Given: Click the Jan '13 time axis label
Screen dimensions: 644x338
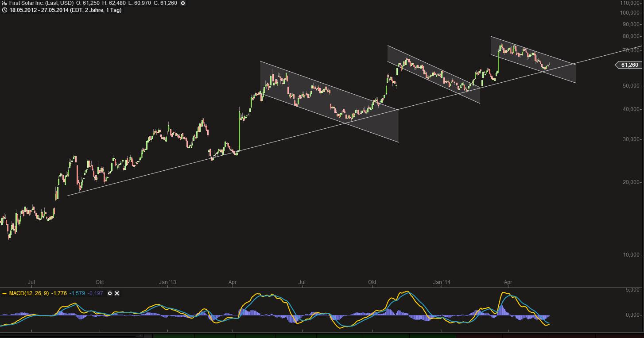Looking at the screenshot, I should coord(167,282).
